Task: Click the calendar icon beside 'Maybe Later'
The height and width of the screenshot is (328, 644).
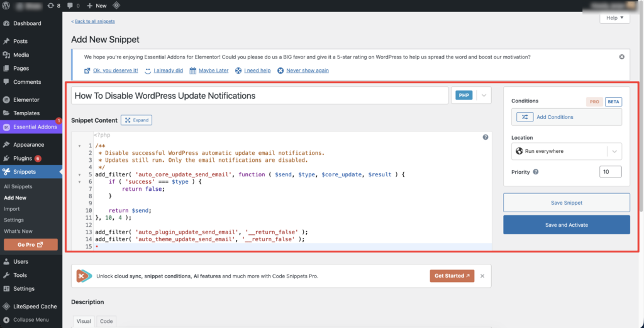Action: (x=192, y=71)
